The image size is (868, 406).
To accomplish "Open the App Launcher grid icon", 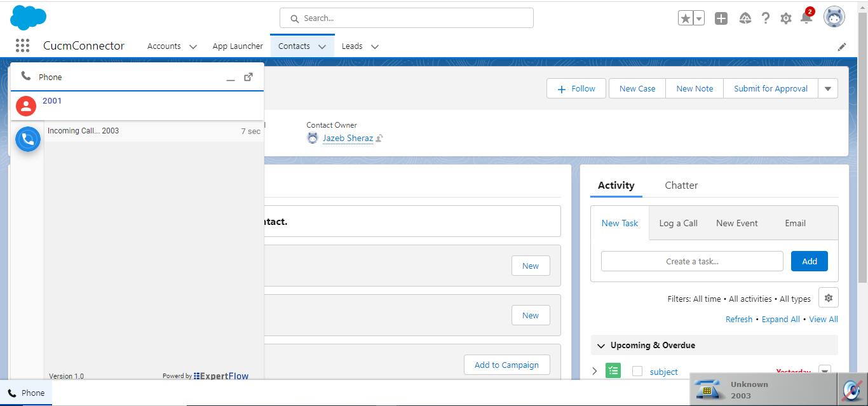I will pyautogui.click(x=23, y=46).
